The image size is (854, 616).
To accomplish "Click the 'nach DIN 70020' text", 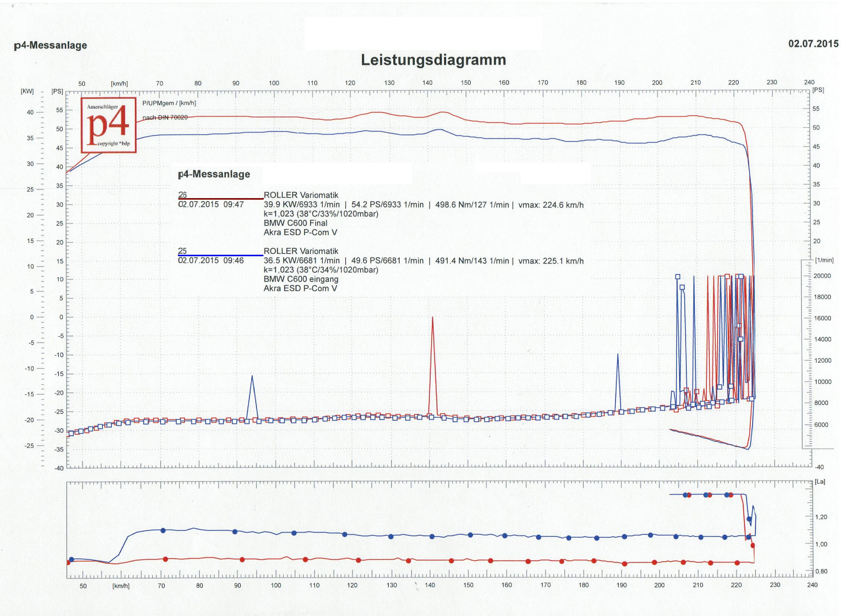I will pyautogui.click(x=165, y=117).
